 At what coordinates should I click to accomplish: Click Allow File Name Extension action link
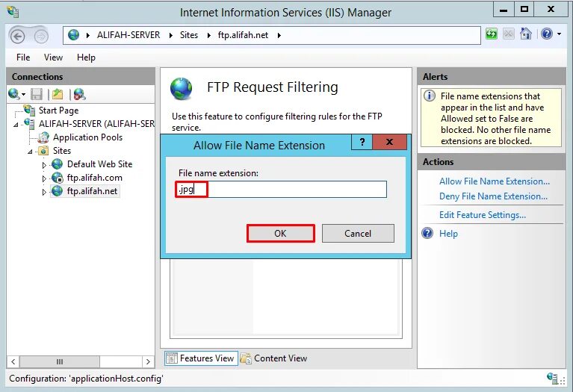click(495, 181)
